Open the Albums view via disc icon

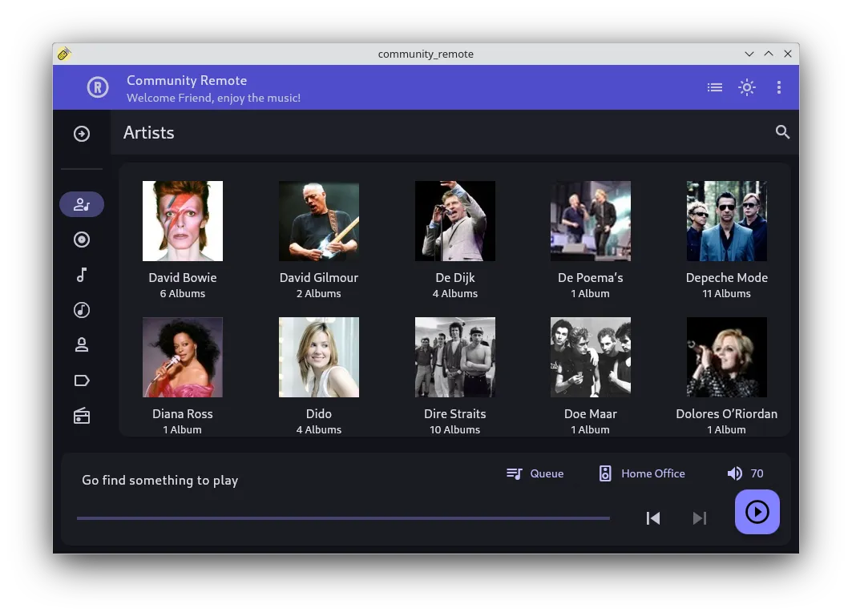pos(82,240)
